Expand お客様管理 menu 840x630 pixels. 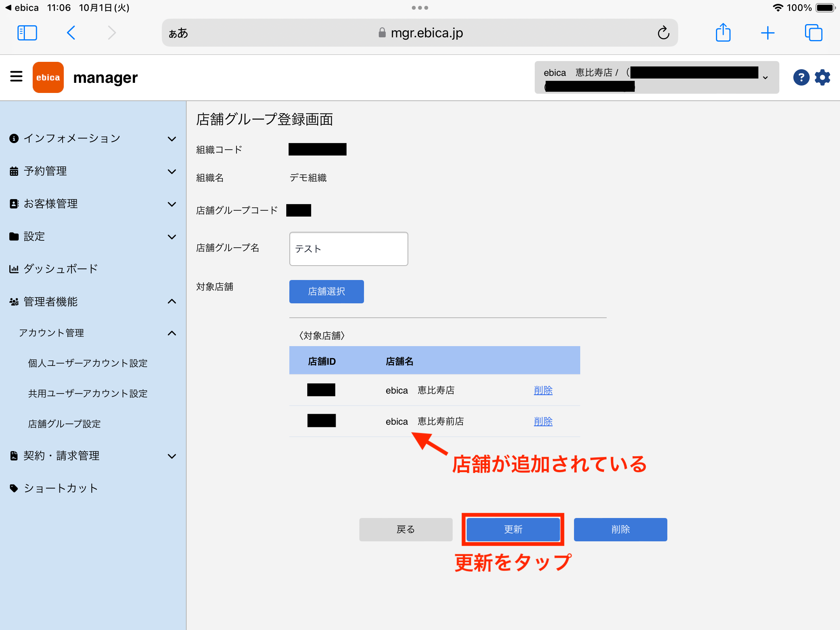pos(93,204)
